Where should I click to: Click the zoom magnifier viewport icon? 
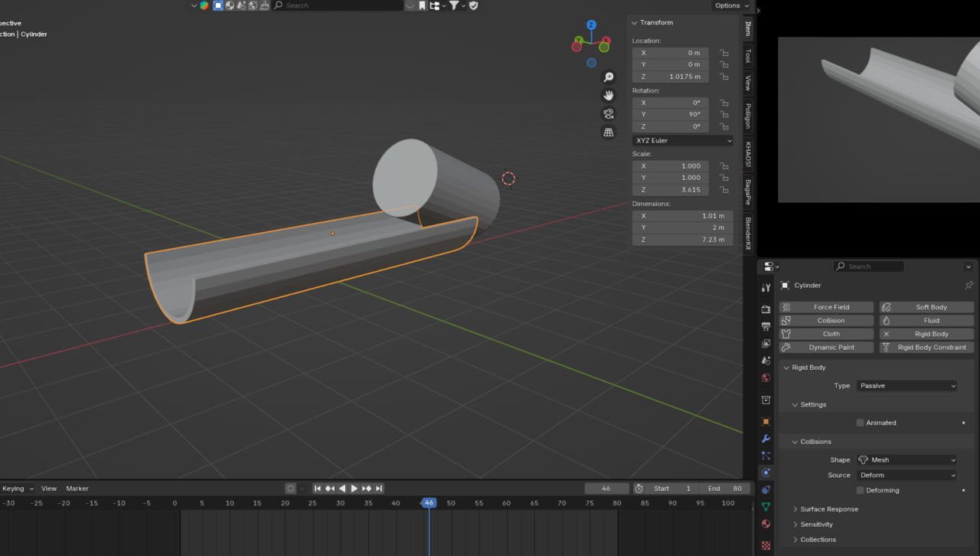click(x=609, y=77)
